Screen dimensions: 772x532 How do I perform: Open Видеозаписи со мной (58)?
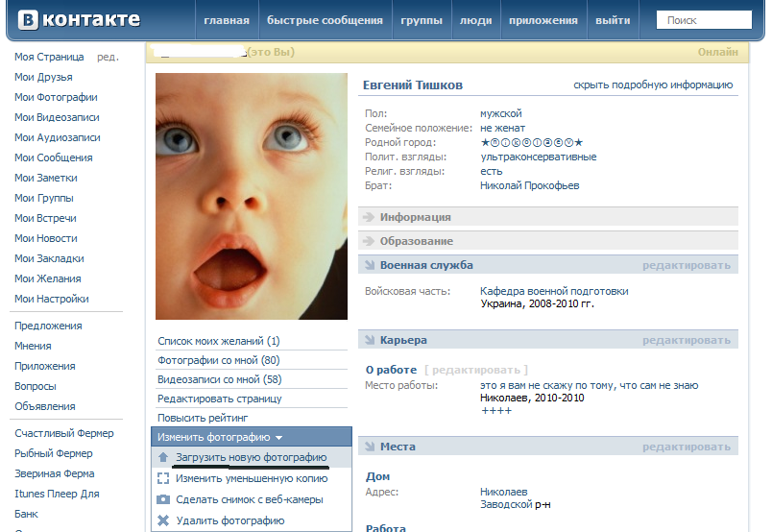click(220, 379)
